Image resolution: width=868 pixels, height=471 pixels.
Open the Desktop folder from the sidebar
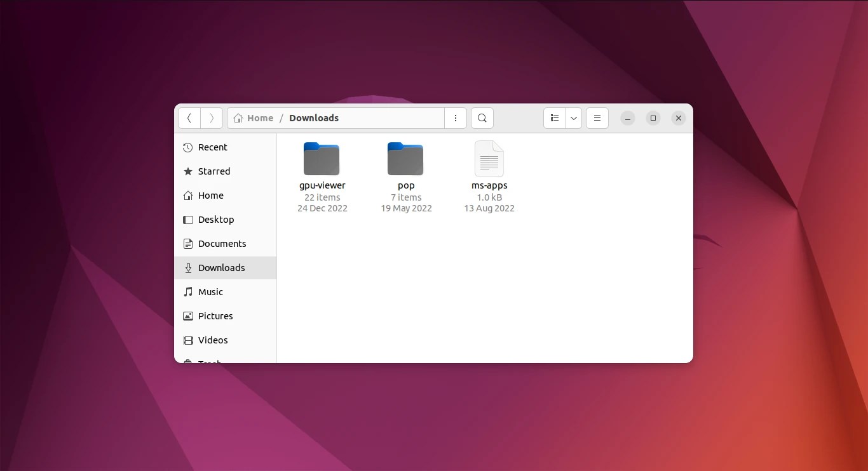click(216, 220)
